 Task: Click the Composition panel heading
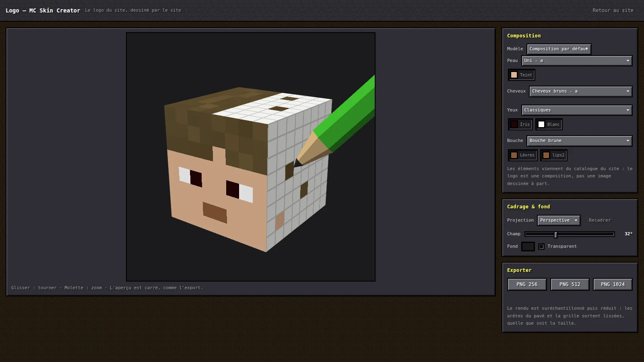coord(524,36)
